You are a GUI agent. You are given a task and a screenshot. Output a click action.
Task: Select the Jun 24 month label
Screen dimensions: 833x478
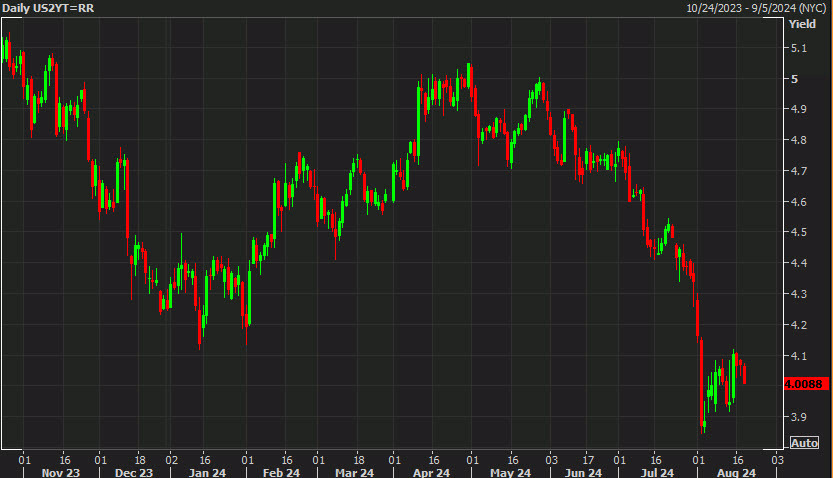(582, 471)
